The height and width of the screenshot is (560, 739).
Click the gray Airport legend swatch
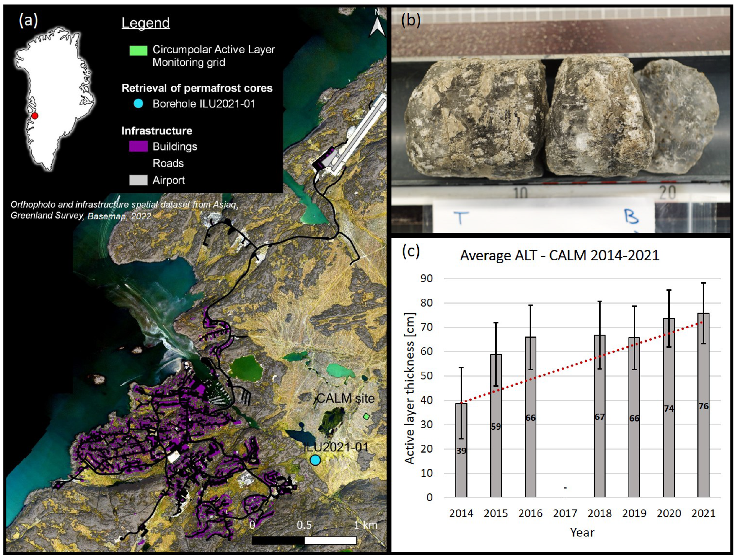[138, 180]
